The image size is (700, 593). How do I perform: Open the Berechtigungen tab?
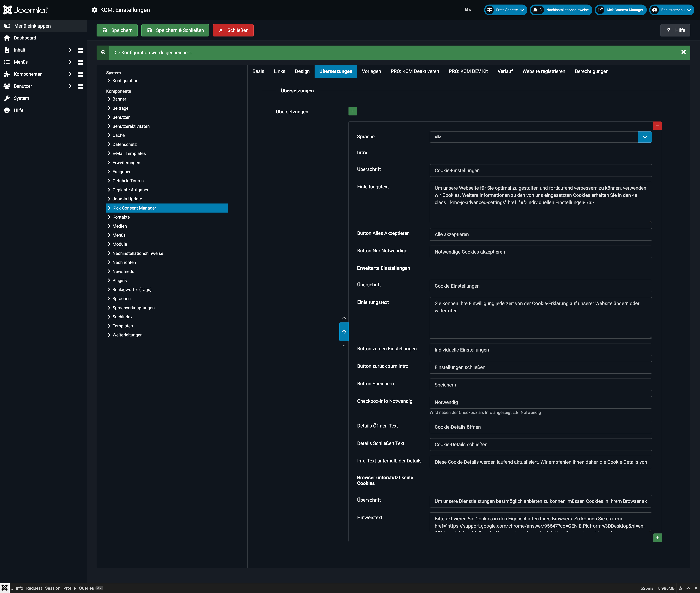pos(591,71)
